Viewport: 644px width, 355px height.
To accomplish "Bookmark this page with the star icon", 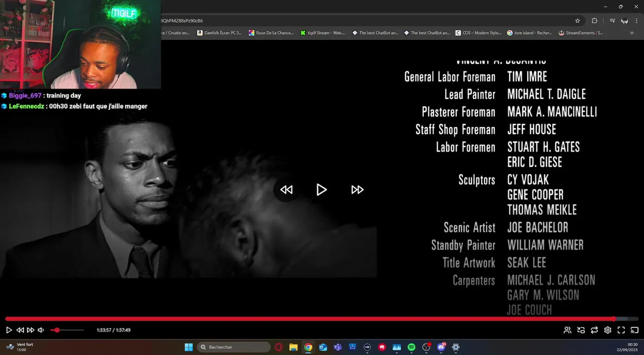I will click(577, 21).
